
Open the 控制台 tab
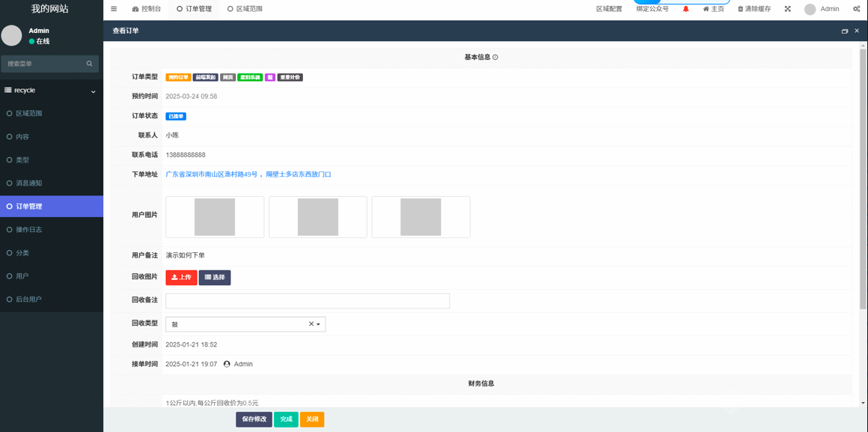pos(147,9)
